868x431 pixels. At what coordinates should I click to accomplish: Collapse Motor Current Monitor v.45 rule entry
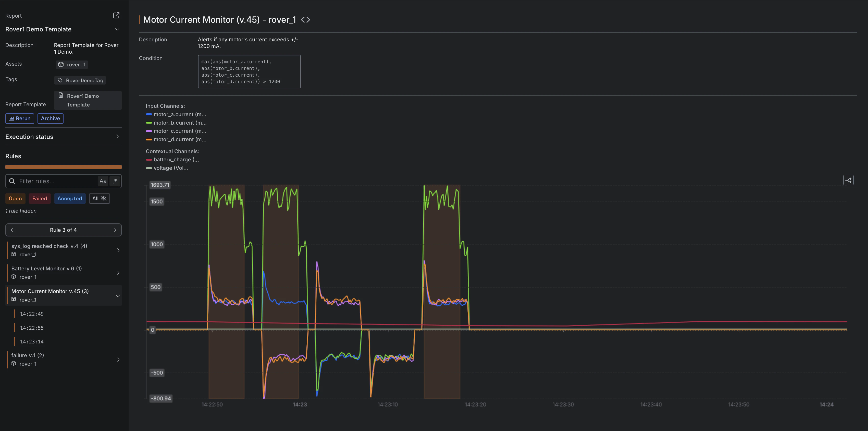118,295
